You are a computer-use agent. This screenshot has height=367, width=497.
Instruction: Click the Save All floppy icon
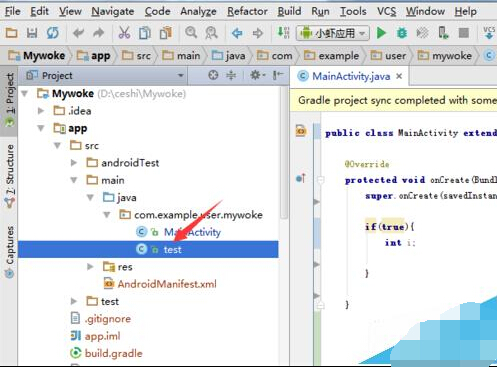[32, 33]
